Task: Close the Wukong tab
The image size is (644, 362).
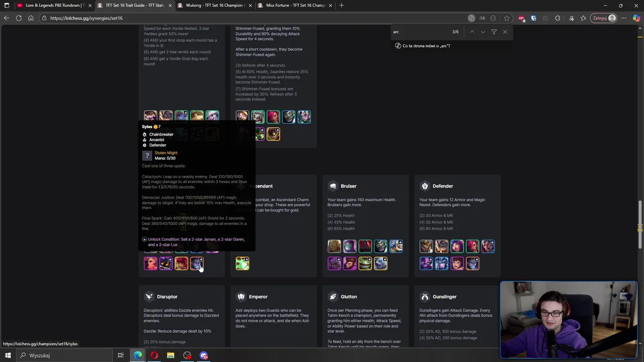Action: tap(250, 5)
